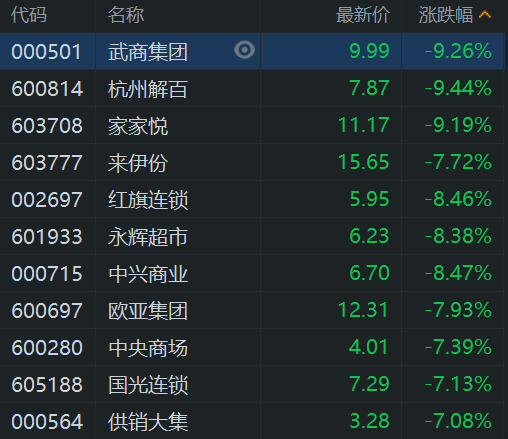Click stock code 600280
Image resolution: width=508 pixels, height=439 pixels.
pos(47,348)
